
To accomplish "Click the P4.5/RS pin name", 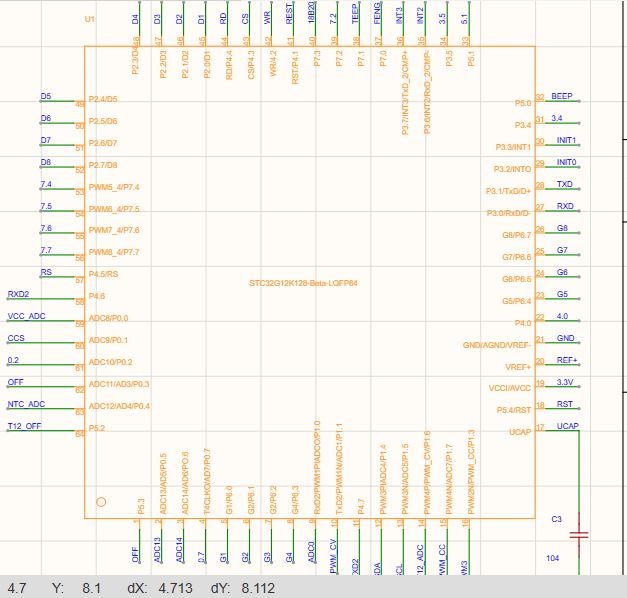I will point(103,274).
